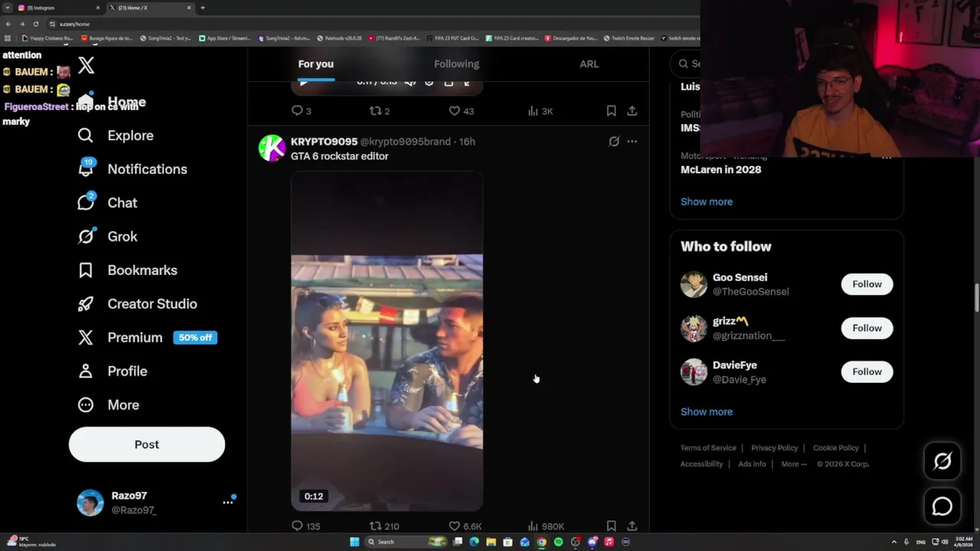
Task: Open the browser tab search dropdown
Action: pos(8,8)
